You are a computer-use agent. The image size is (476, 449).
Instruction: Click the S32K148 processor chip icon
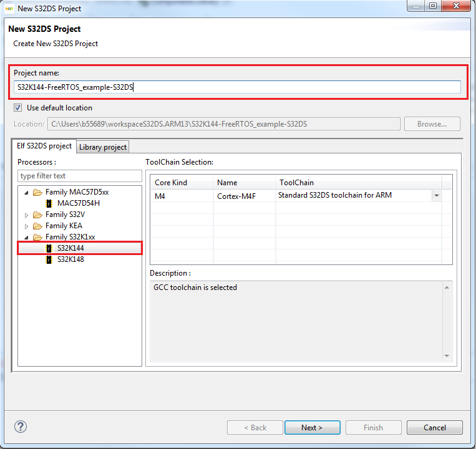click(x=49, y=259)
